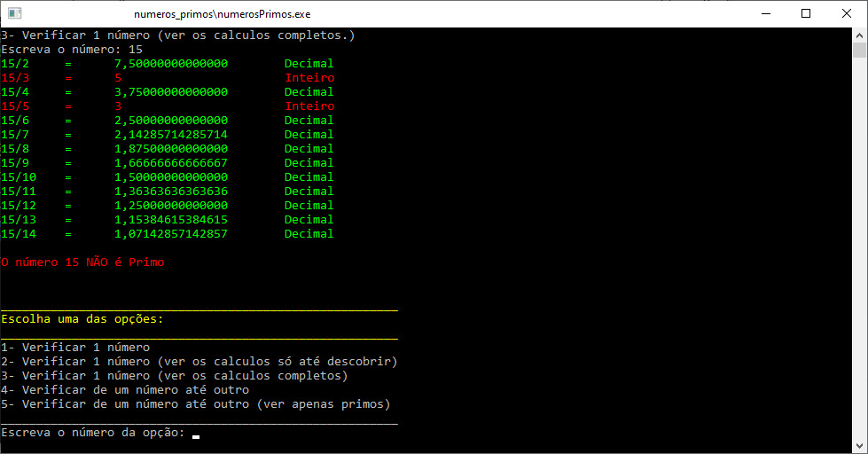Minimize the numerosPrimos.exe window

tap(766, 14)
